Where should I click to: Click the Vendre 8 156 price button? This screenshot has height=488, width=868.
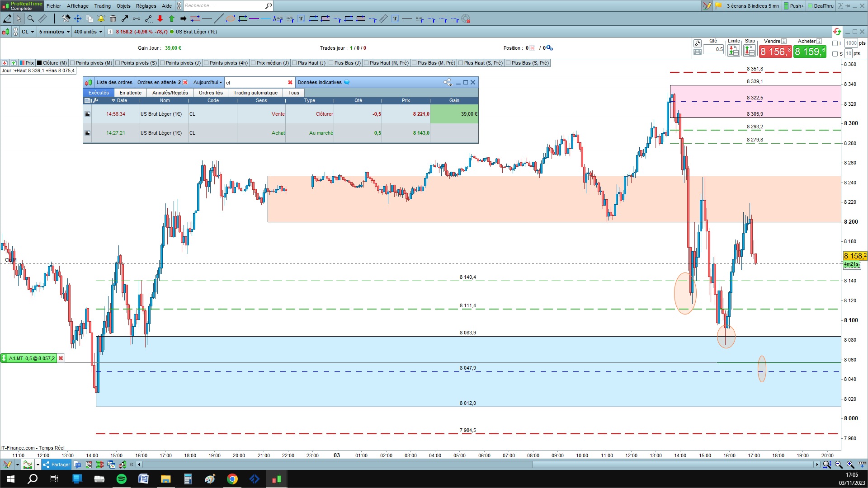(x=775, y=52)
